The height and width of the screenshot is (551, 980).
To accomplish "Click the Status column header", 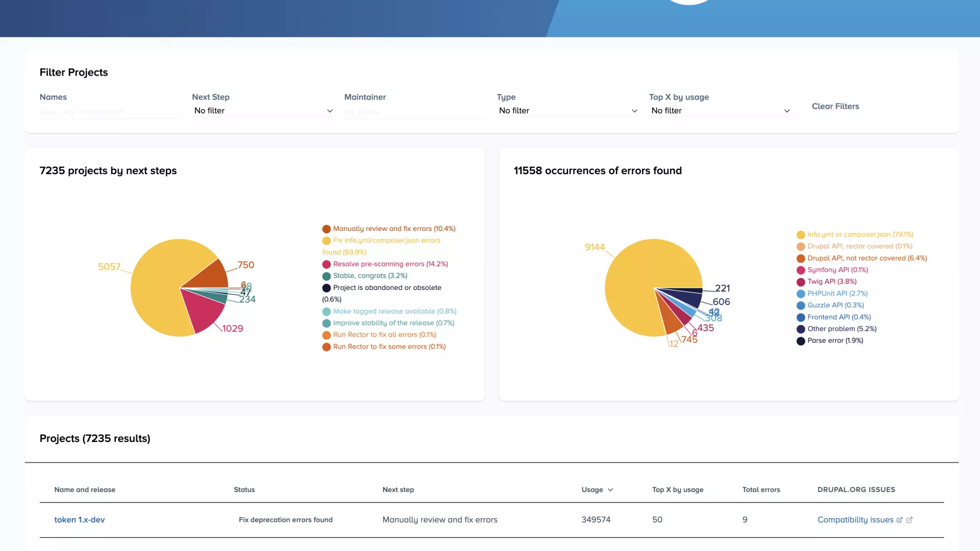I will point(244,490).
